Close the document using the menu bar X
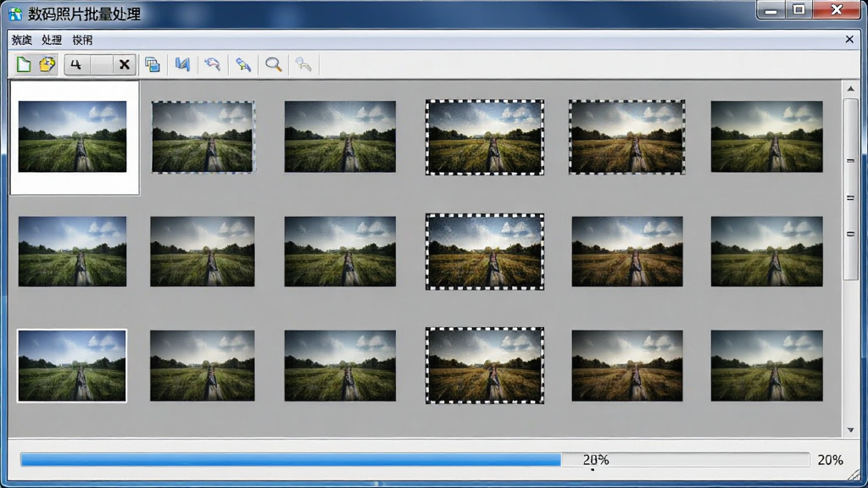The height and width of the screenshot is (488, 868). pyautogui.click(x=849, y=39)
